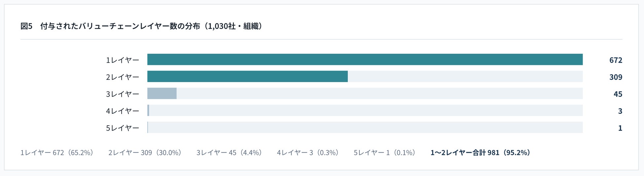Click the 2レイヤー axis label

pos(123,77)
